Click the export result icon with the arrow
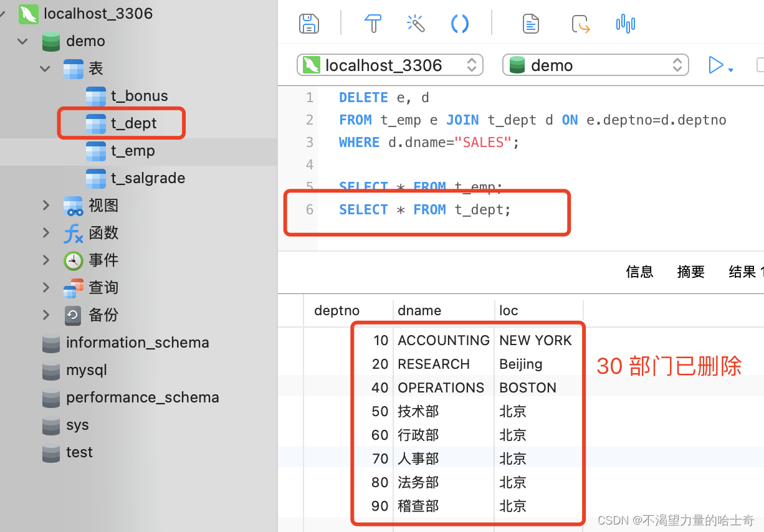Image resolution: width=764 pixels, height=532 pixels. coord(580,24)
